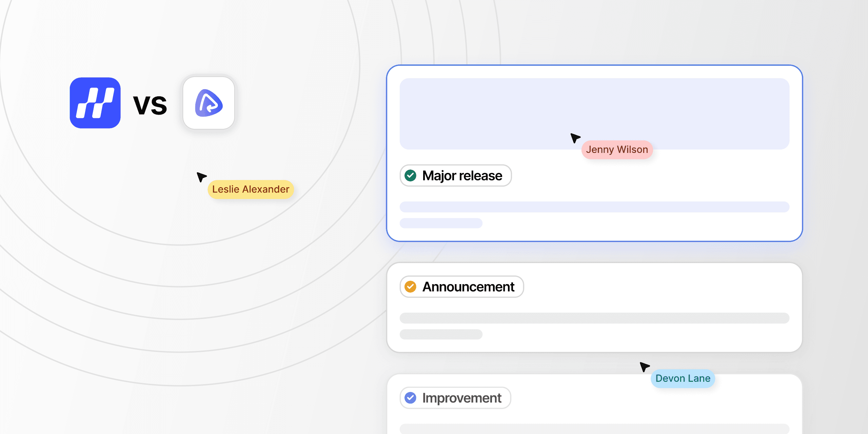Click the Jenny Wilson pink name label
Screen dimensions: 868x434
(x=617, y=150)
